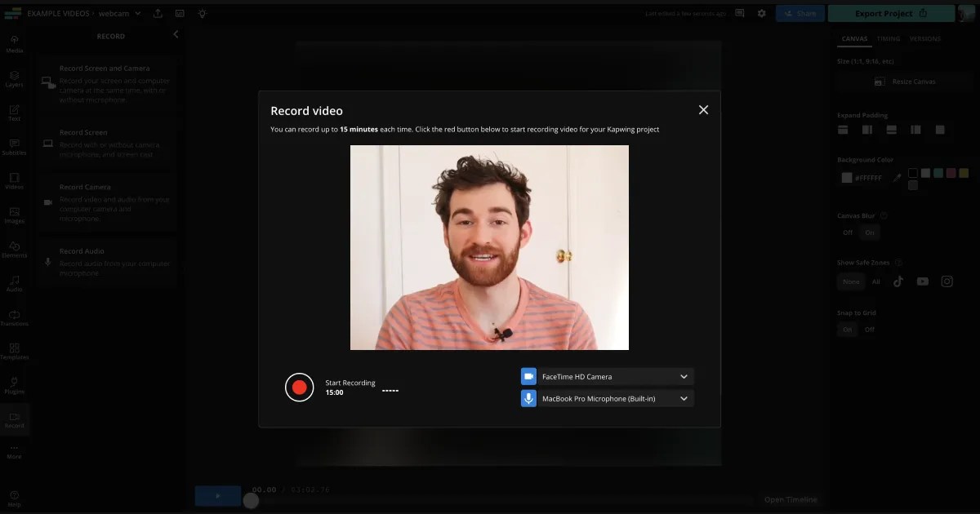This screenshot has height=514, width=980.
Task: Show All safe zones
Action: [875, 281]
